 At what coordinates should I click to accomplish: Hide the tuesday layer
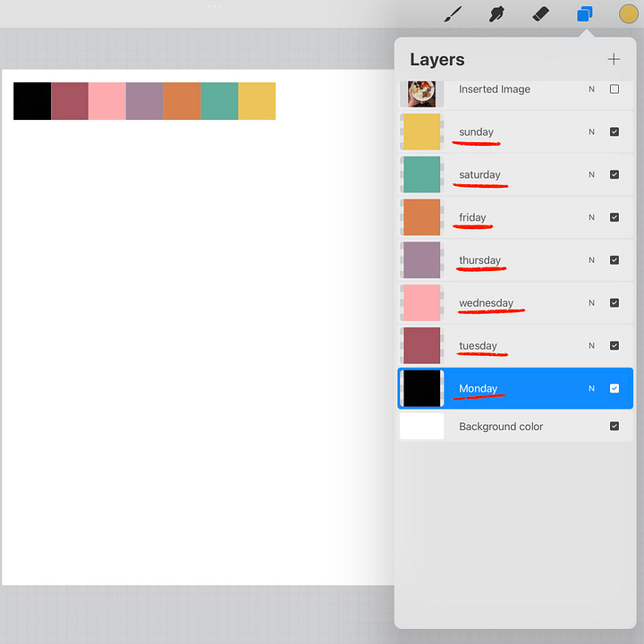614,345
